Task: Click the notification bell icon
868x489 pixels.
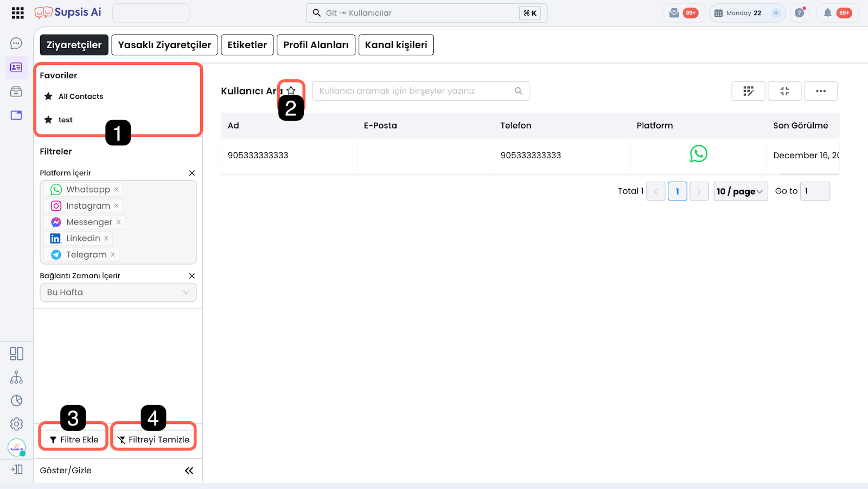Action: (827, 13)
